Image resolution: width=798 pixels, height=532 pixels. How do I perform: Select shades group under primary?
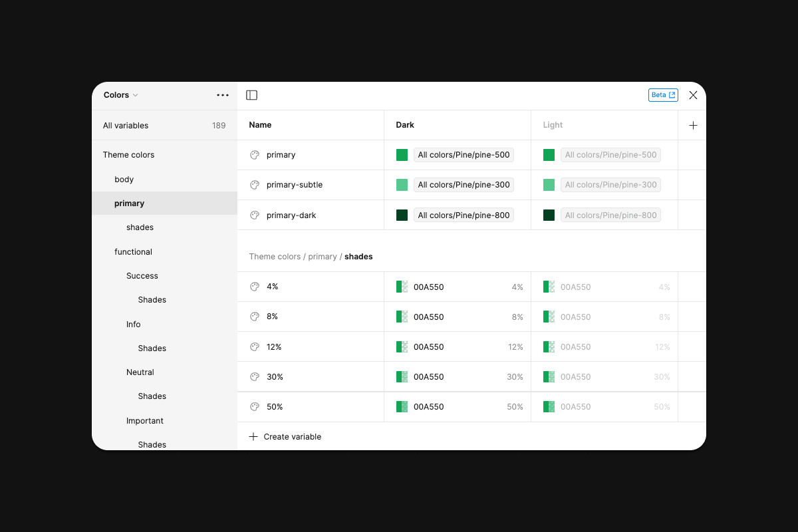[x=140, y=227]
